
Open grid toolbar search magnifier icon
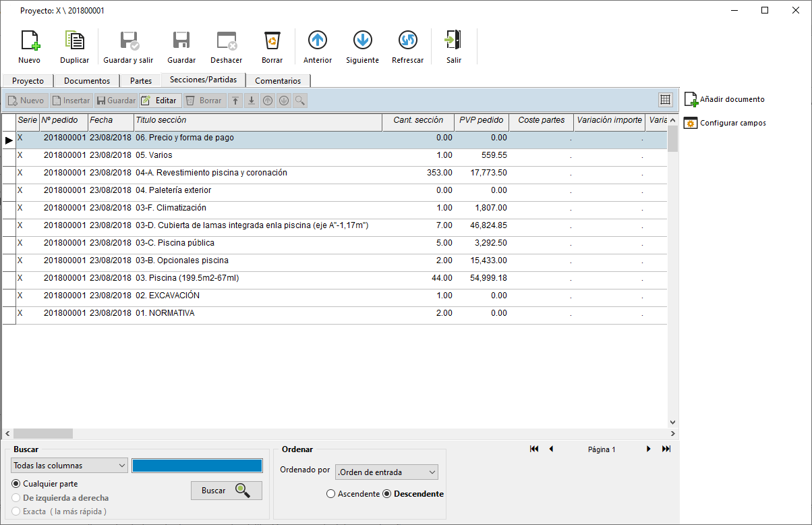pyautogui.click(x=300, y=101)
